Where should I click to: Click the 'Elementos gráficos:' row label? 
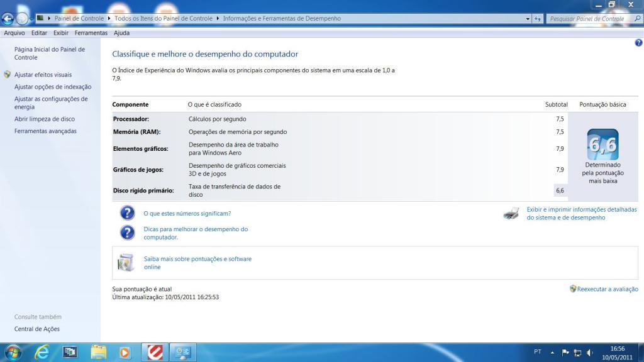coord(140,148)
